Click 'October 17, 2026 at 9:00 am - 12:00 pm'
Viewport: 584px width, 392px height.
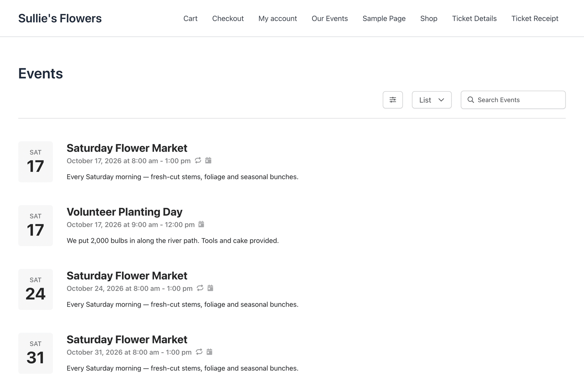[131, 225]
